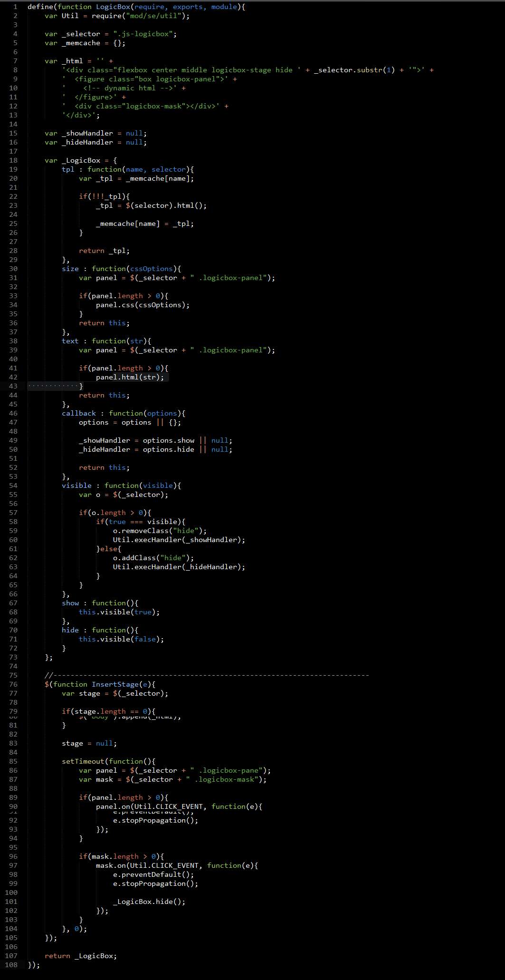Click the dashed comment separator line
505x980 pixels.
point(207,675)
